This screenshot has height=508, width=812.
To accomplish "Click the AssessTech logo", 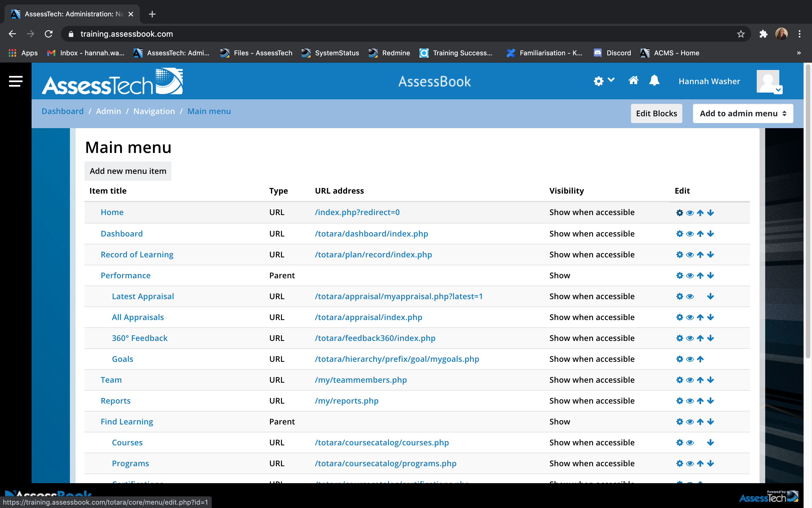I will pyautogui.click(x=112, y=81).
